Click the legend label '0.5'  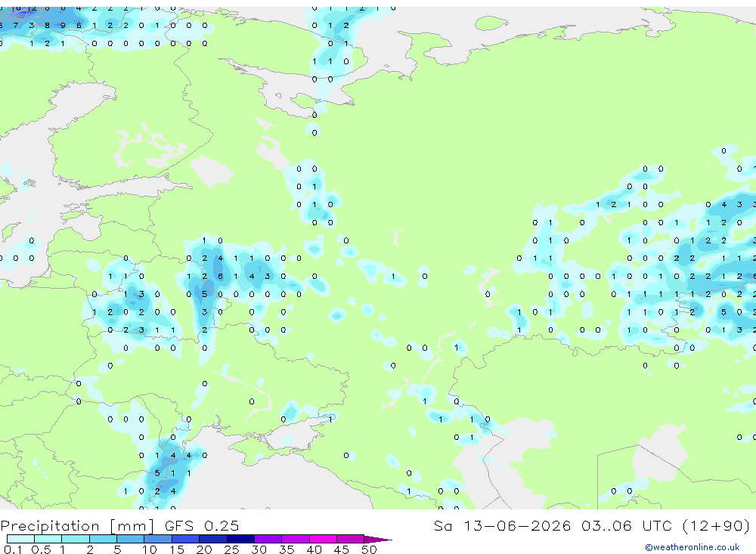coord(41,549)
